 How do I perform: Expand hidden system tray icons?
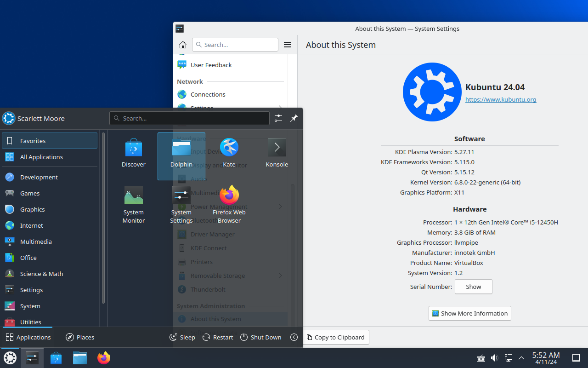coord(521,358)
